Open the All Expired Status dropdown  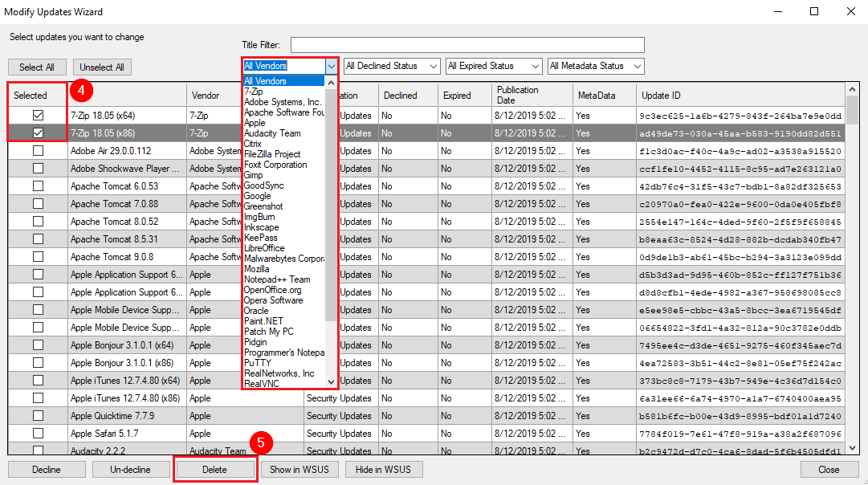494,66
